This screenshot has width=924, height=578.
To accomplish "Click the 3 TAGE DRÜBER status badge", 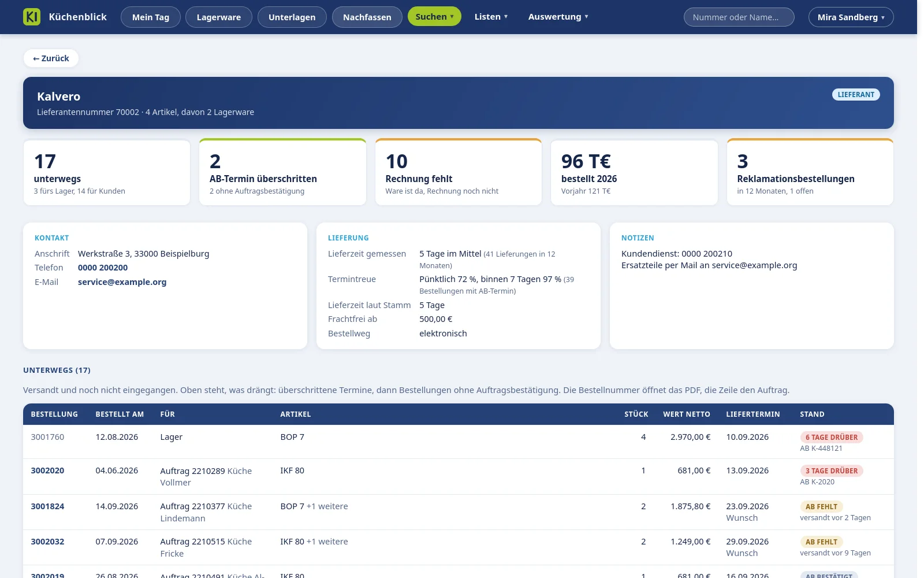I will [x=832, y=471].
